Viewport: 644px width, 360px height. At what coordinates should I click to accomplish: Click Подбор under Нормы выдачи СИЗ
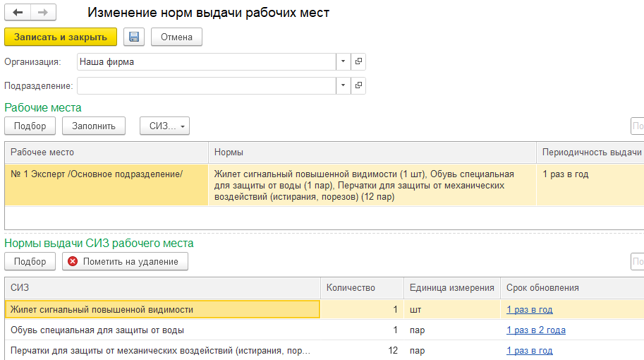(29, 261)
